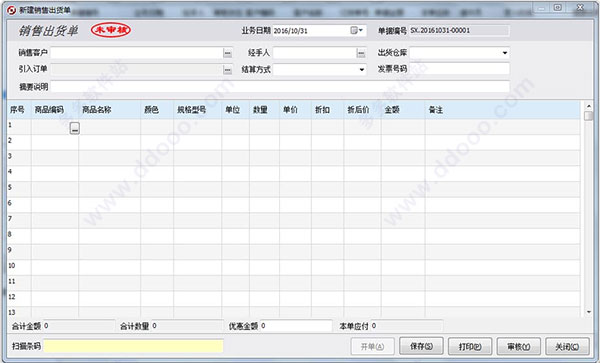The width and height of the screenshot is (600, 363).
Task: Open the calendar picker for 业务日期
Action: (356, 31)
